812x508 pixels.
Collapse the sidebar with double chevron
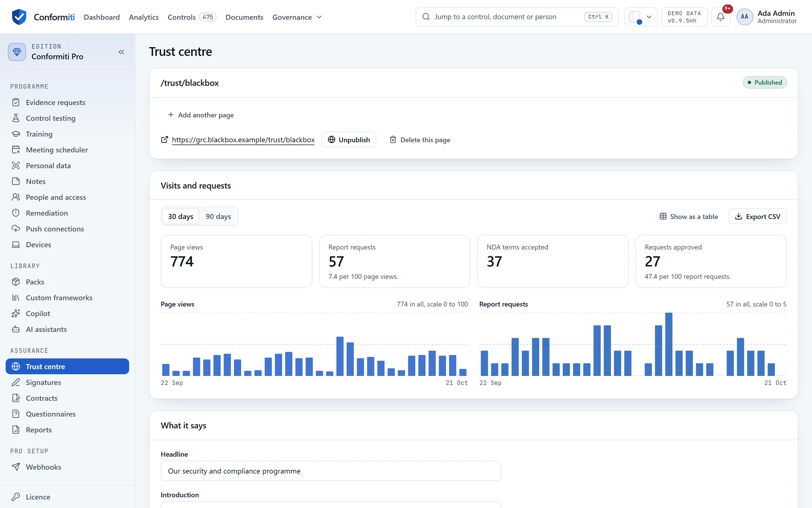(121, 52)
